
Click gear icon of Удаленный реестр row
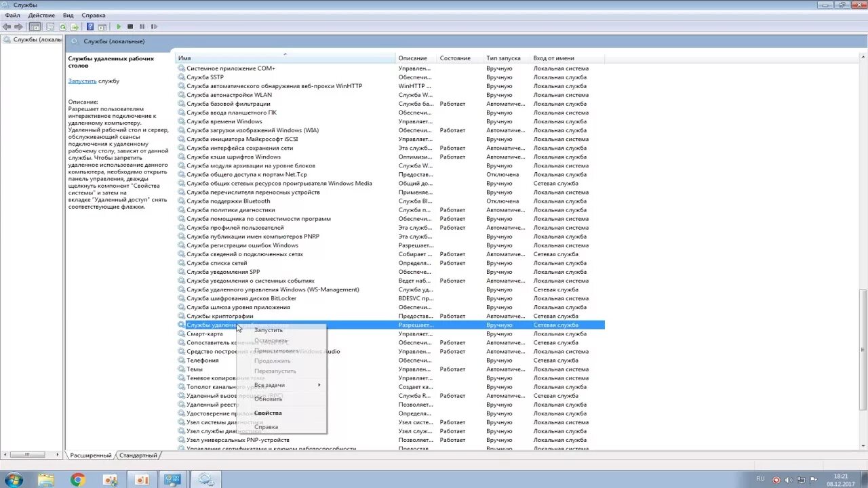[x=181, y=405]
